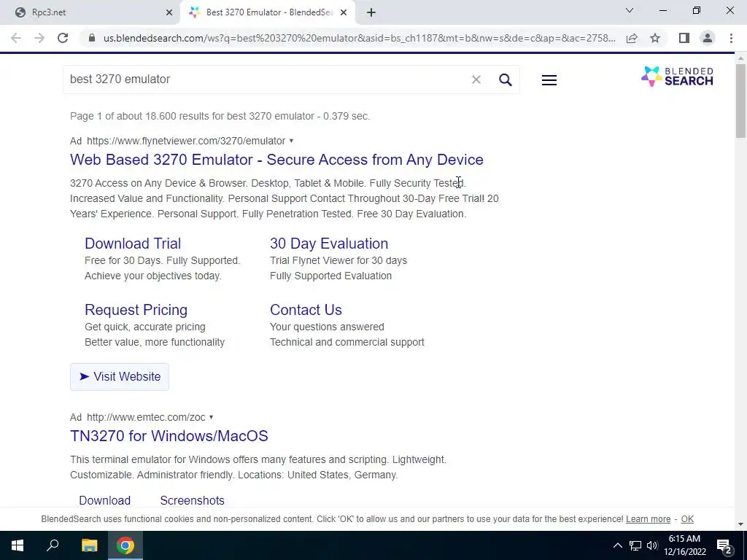Click the flynetviewer.com ad URL text
Viewport: 747px width, 560px height.
click(186, 141)
